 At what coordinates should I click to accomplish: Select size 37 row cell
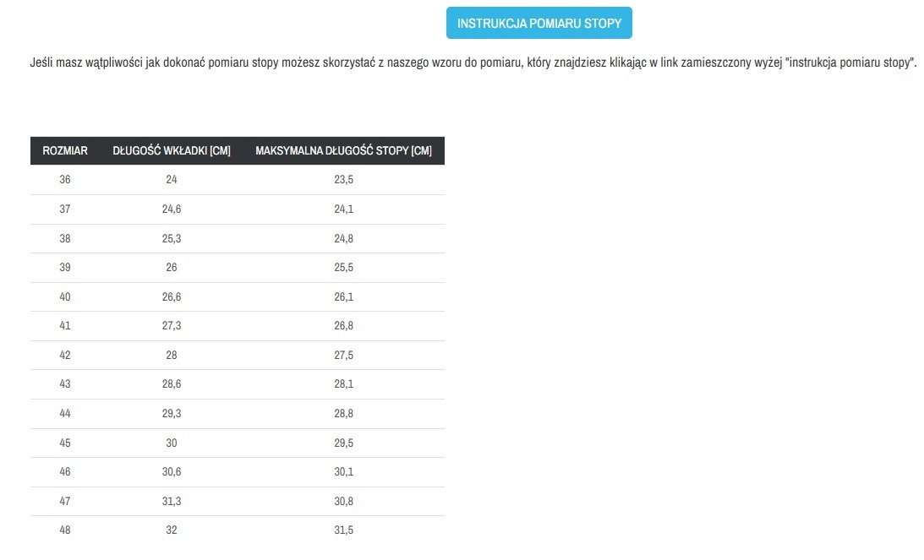tap(65, 209)
